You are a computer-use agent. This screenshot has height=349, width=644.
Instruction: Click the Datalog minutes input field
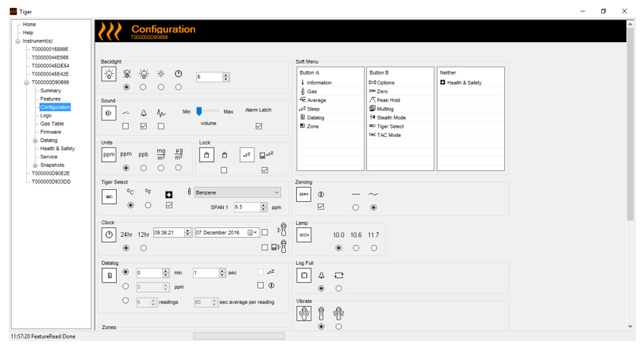149,273
